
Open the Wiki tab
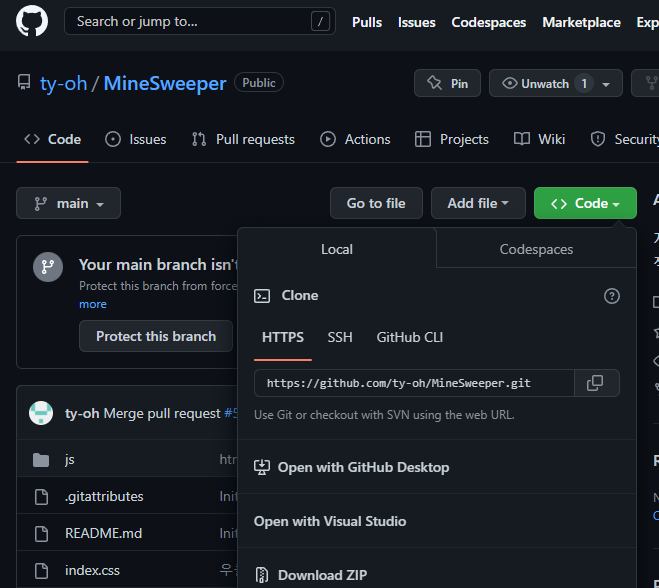(x=540, y=140)
